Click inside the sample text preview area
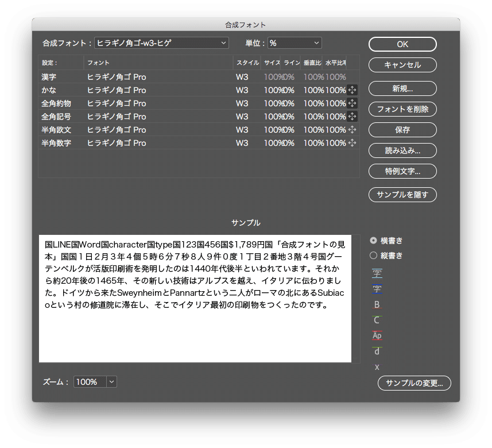The image size is (492, 448). point(195,299)
